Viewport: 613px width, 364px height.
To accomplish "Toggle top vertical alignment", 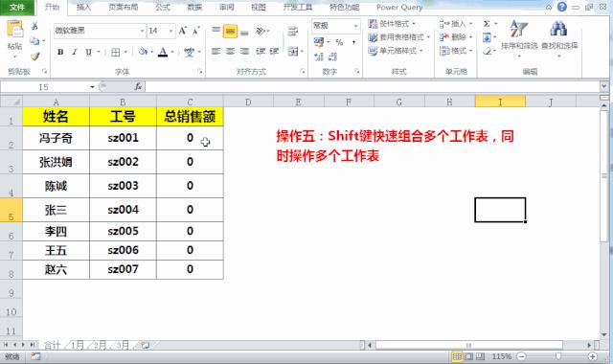I will [216, 31].
